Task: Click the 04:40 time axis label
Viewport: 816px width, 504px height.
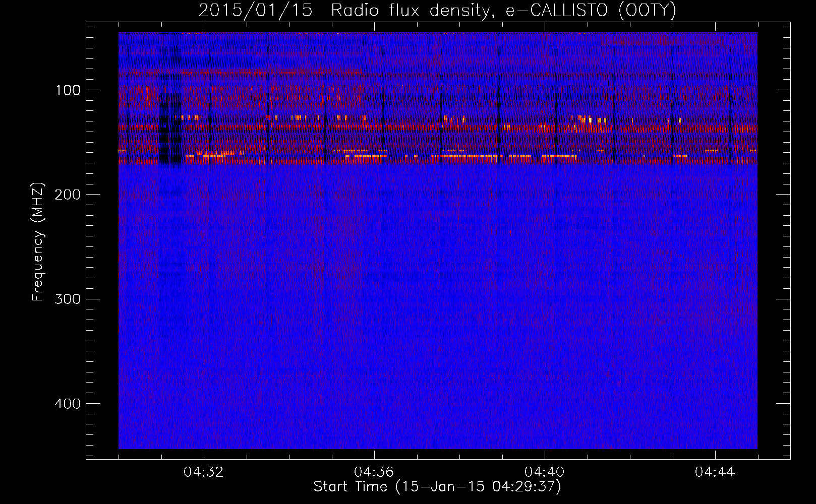Action: [545, 472]
